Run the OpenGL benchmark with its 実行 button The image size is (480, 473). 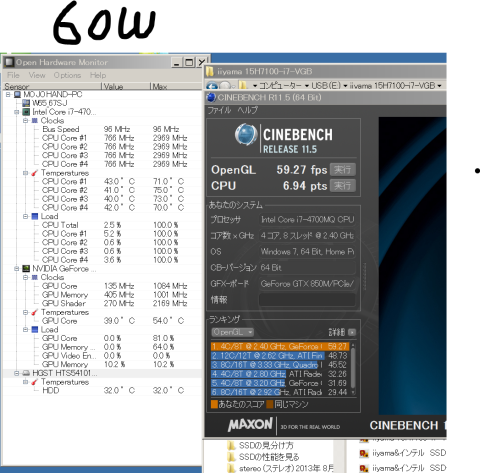[x=343, y=170]
